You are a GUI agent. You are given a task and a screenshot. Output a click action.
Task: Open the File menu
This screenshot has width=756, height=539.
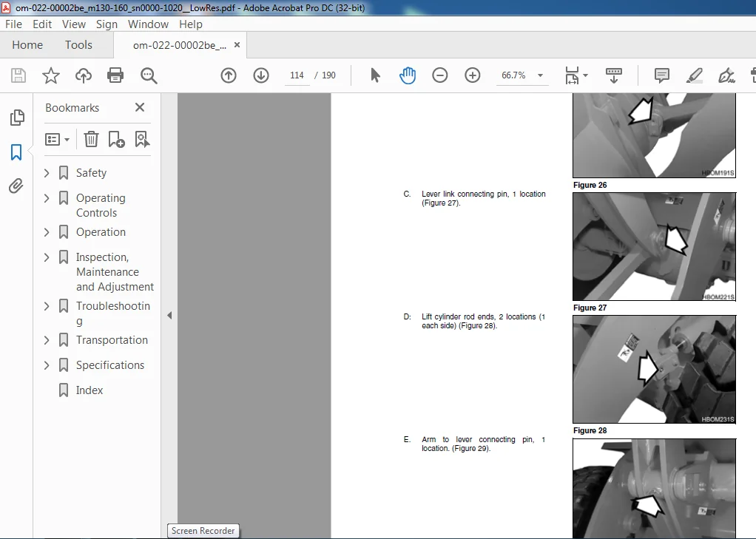pos(13,24)
